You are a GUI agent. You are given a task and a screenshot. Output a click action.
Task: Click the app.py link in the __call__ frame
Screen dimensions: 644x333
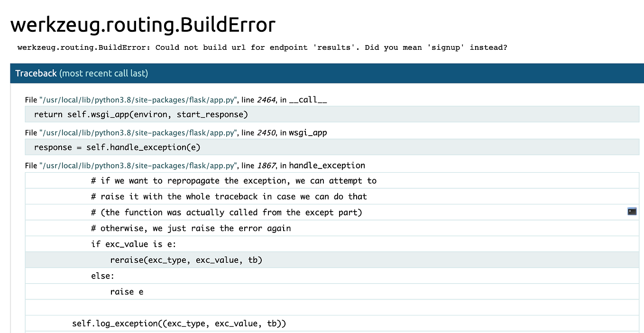(137, 100)
